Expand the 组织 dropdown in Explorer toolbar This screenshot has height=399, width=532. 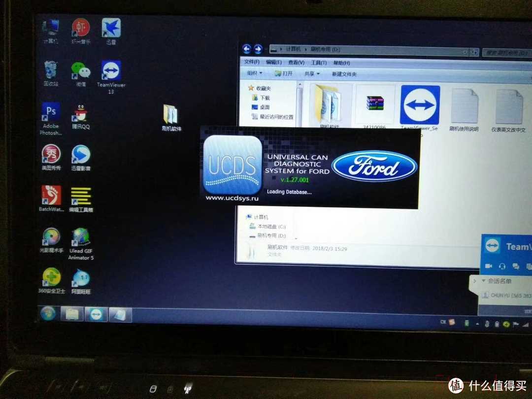255,73
